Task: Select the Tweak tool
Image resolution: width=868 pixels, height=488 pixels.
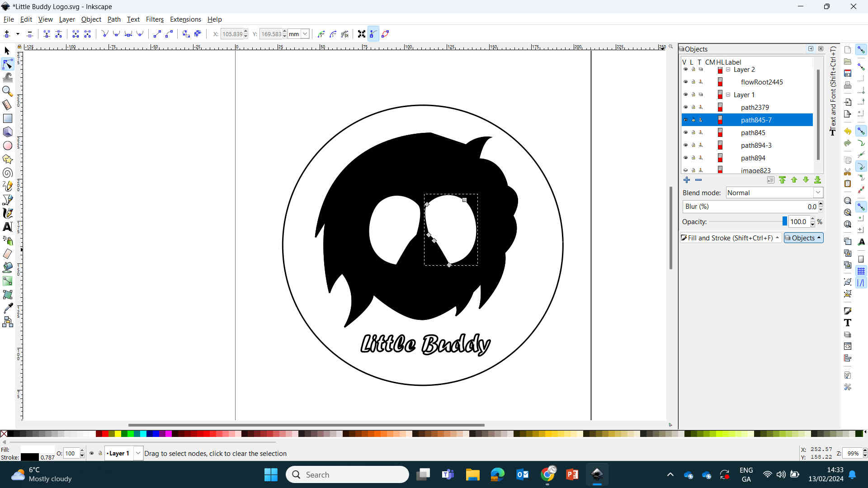Action: (x=7, y=78)
